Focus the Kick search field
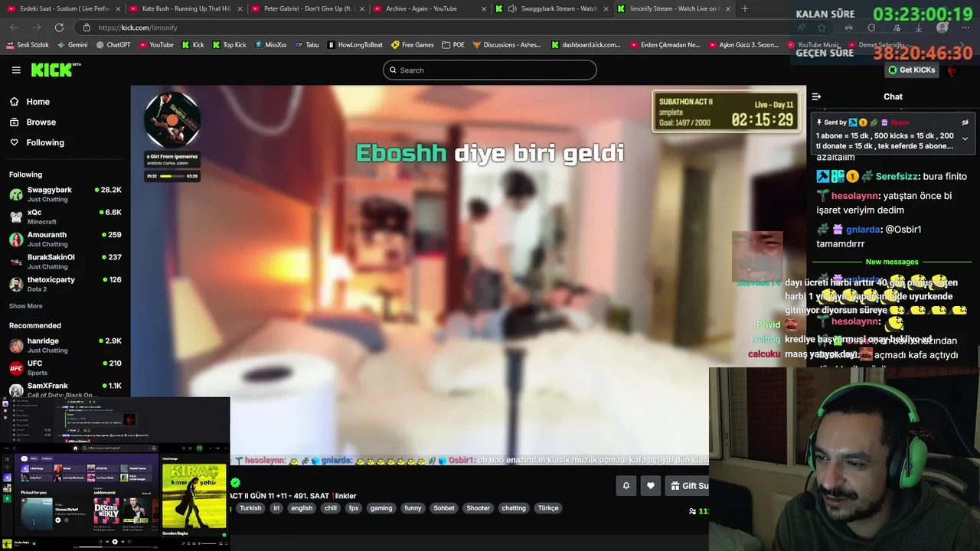Screen dimensions: 980x551 point(489,70)
